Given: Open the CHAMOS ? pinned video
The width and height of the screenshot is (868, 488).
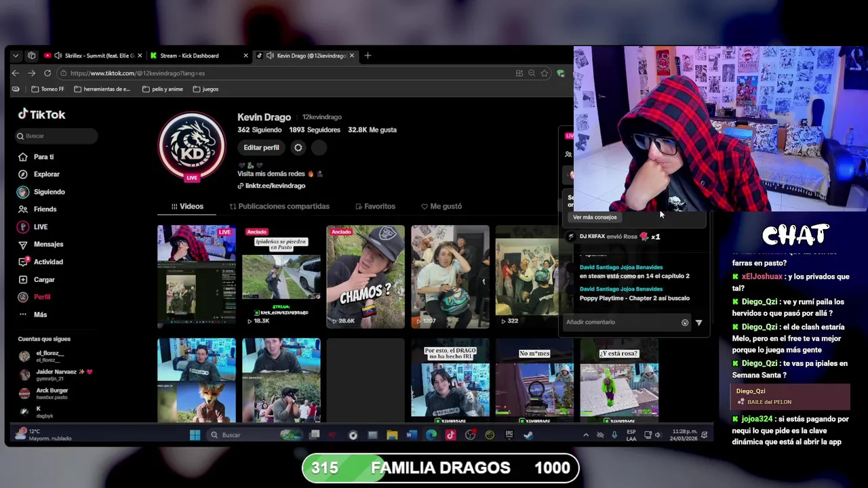Looking at the screenshot, I should (366, 277).
